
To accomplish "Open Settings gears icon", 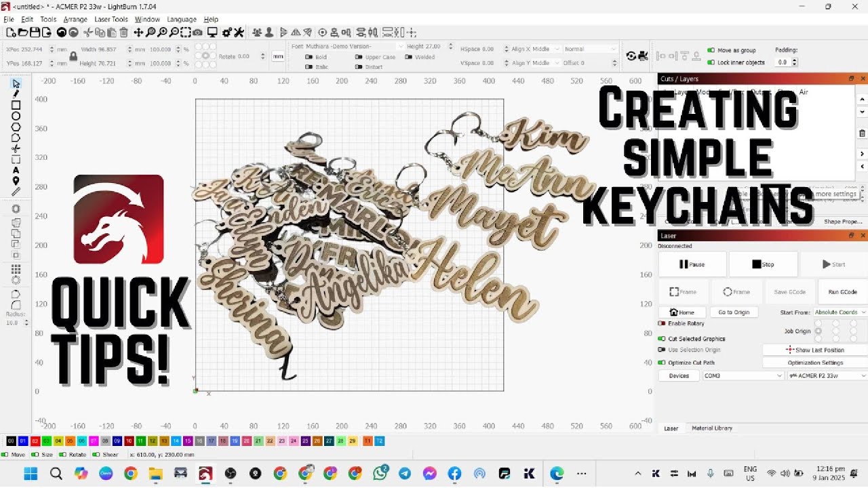I will [227, 32].
